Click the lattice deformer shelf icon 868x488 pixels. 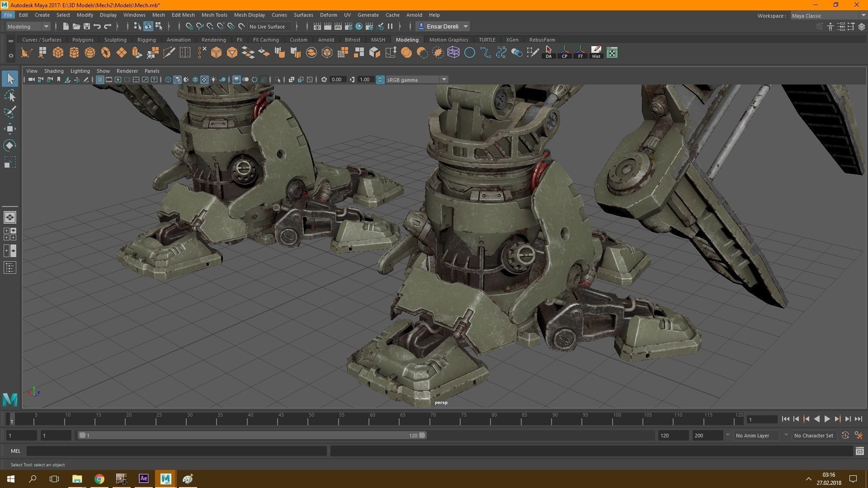pos(453,53)
